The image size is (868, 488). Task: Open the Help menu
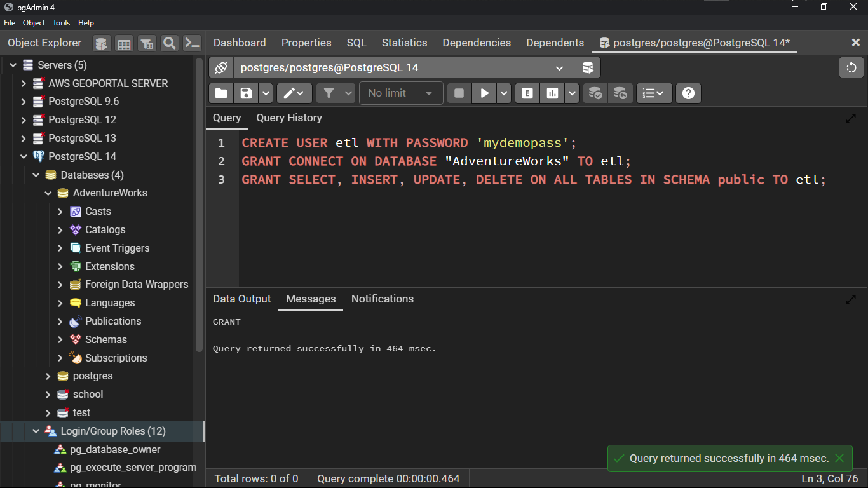tap(86, 22)
